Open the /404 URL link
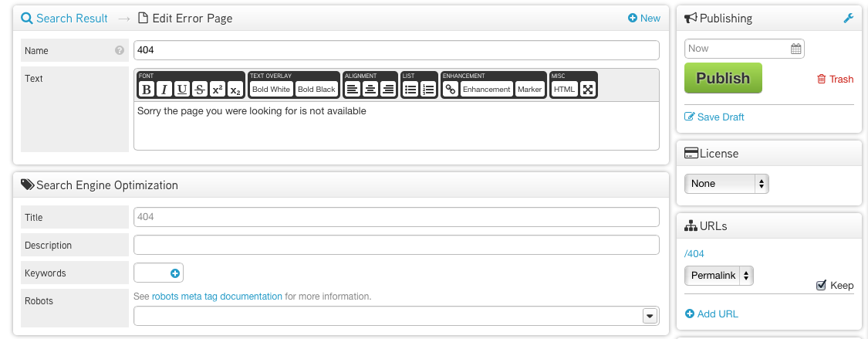868x339 pixels. [x=694, y=254]
